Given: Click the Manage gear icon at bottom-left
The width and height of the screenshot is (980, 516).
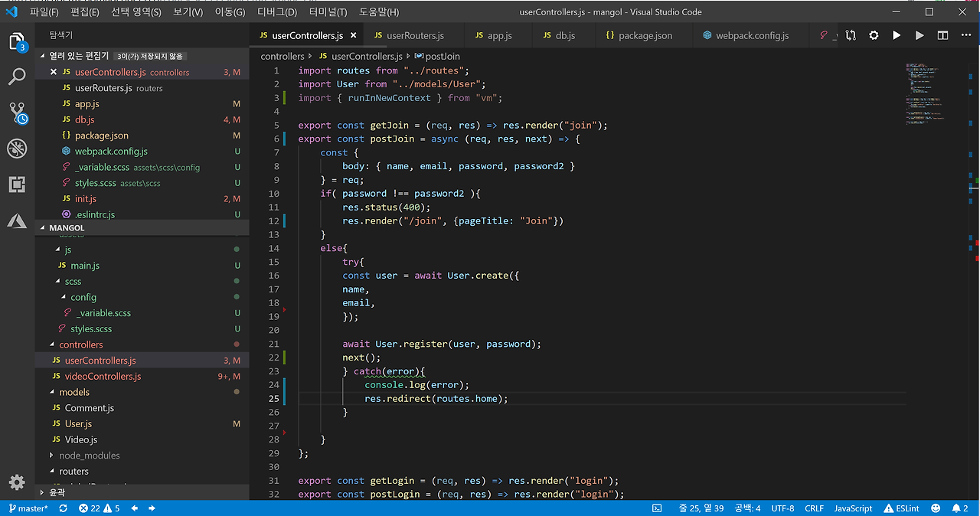Looking at the screenshot, I should tap(17, 482).
